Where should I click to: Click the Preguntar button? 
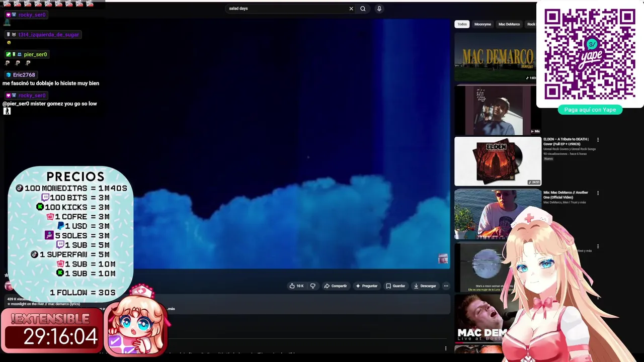(366, 286)
